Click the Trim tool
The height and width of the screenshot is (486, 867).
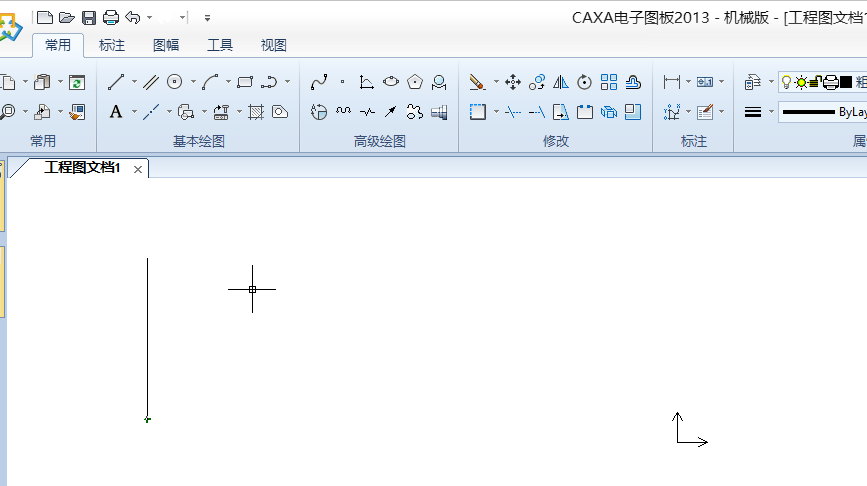[513, 112]
